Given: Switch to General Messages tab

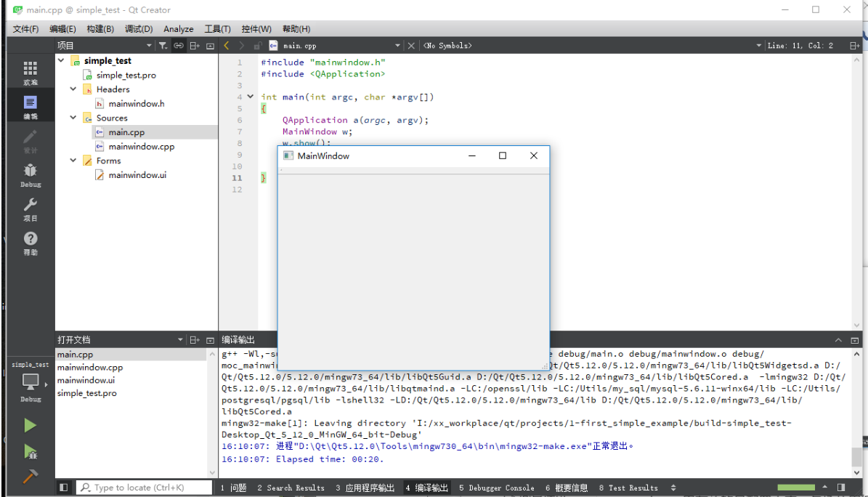Looking at the screenshot, I should [567, 488].
